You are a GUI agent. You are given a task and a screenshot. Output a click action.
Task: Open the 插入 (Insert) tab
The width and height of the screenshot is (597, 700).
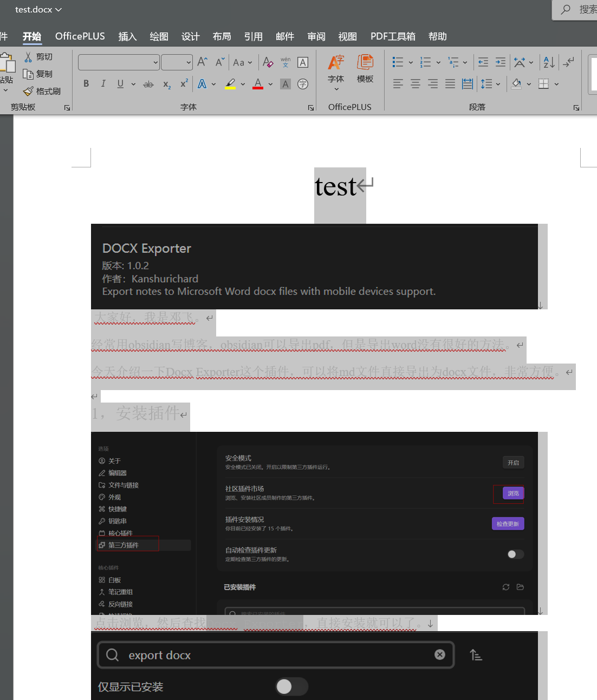(x=127, y=36)
